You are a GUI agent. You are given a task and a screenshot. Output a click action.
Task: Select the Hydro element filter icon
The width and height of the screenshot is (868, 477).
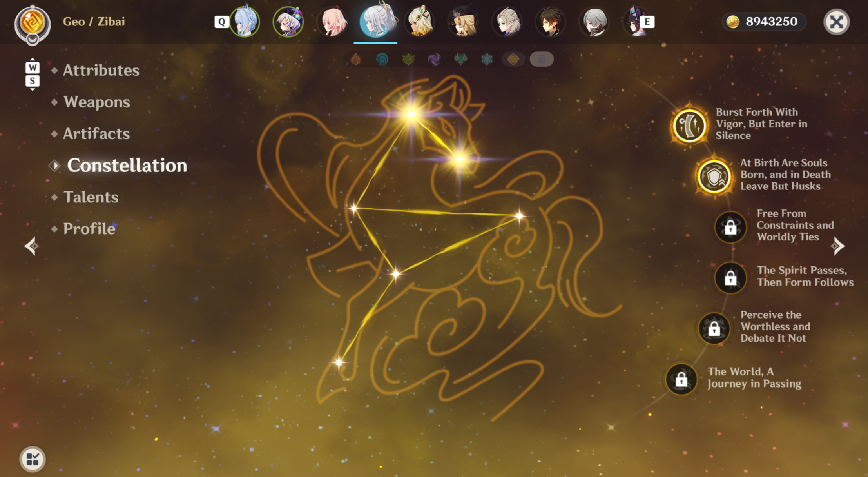point(382,59)
